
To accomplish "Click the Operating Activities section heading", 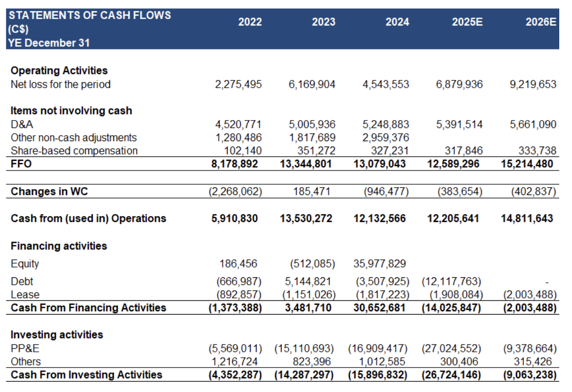I will click(59, 71).
